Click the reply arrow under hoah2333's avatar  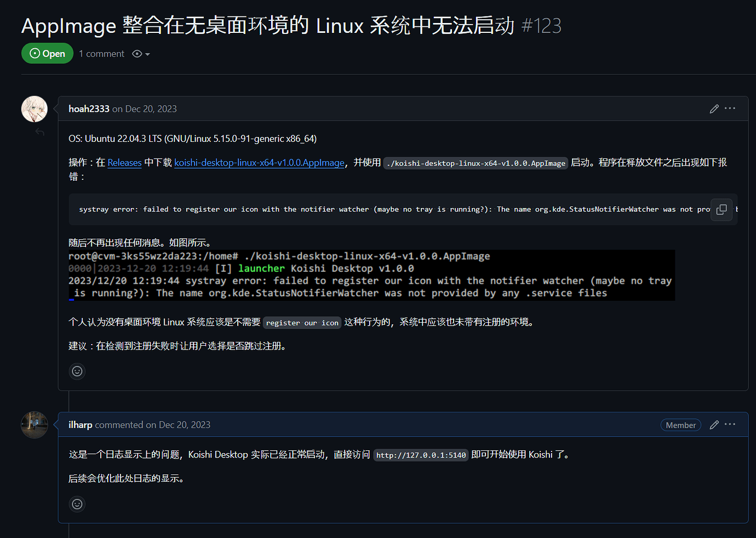click(40, 132)
